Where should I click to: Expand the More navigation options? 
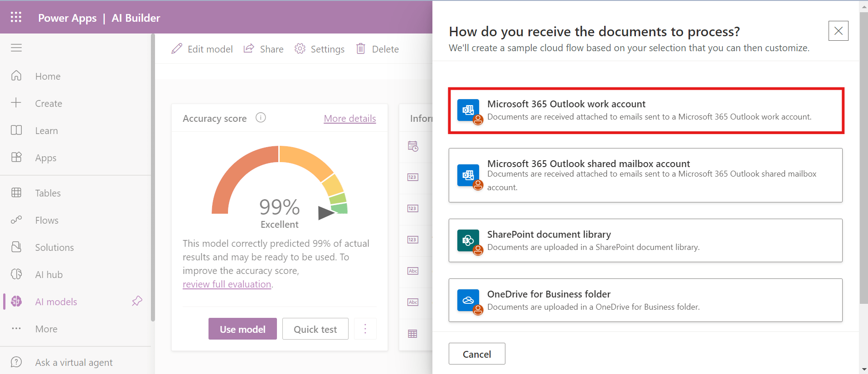[46, 329]
